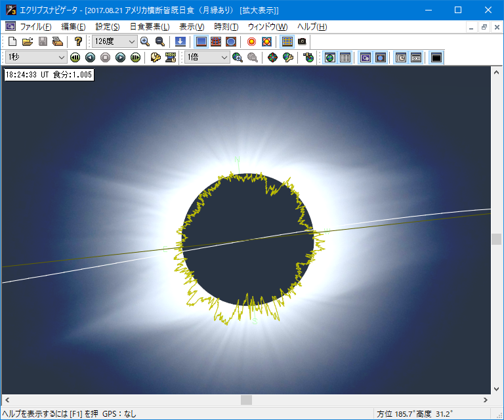Viewport: 504px width, 420px height.
Task: Click the camera snapshot icon
Action: [x=302, y=41]
